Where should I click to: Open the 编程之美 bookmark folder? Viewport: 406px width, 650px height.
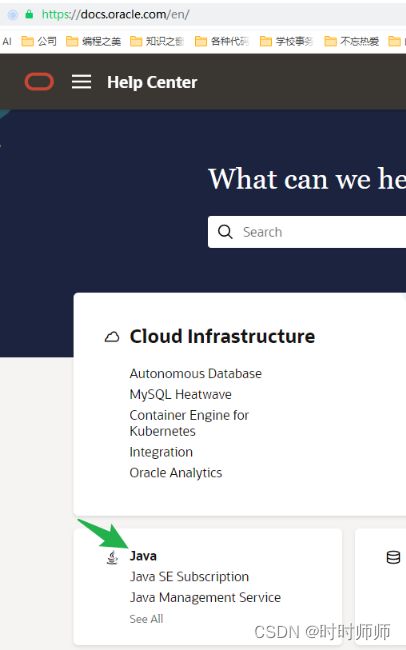(94, 41)
